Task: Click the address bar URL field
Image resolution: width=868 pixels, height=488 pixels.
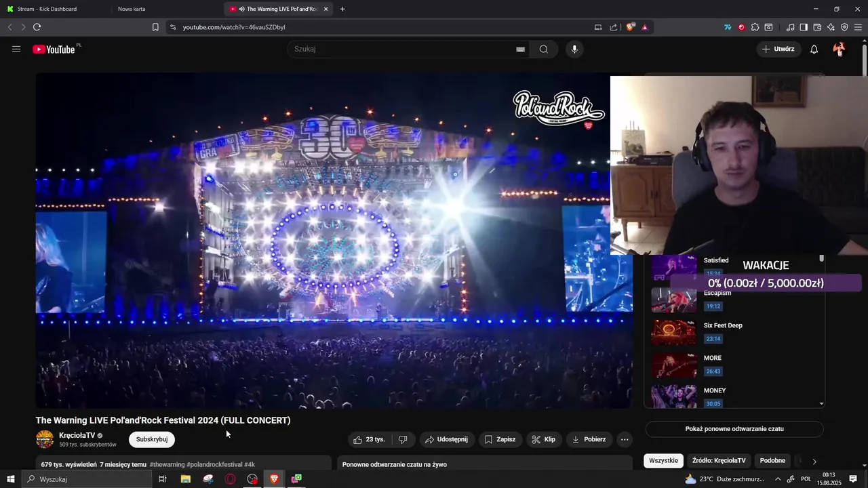Action: [380, 27]
